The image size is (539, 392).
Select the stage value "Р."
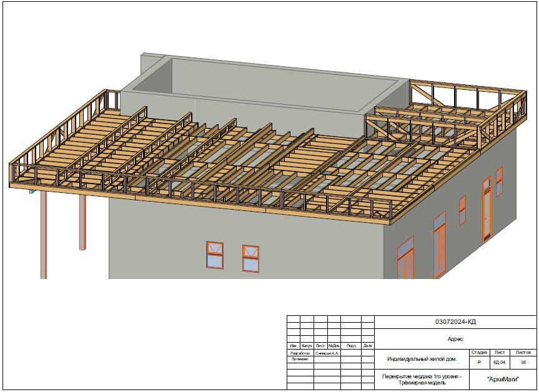(x=480, y=363)
